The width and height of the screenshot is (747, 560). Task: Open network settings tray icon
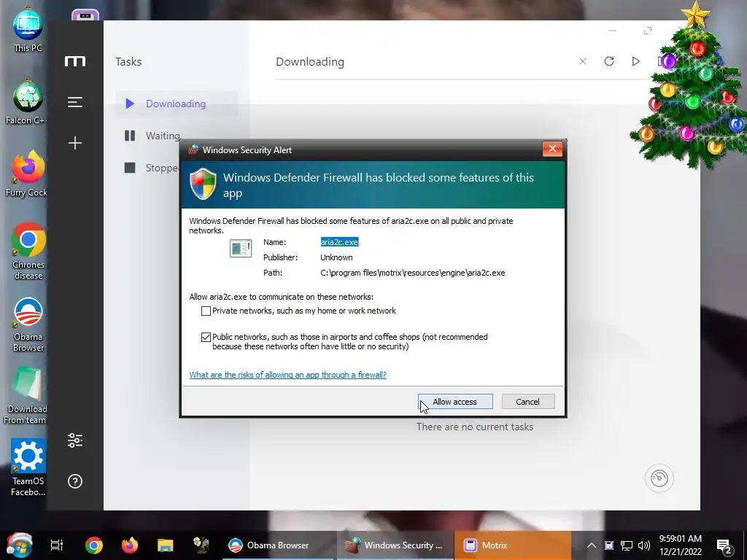pos(627,545)
